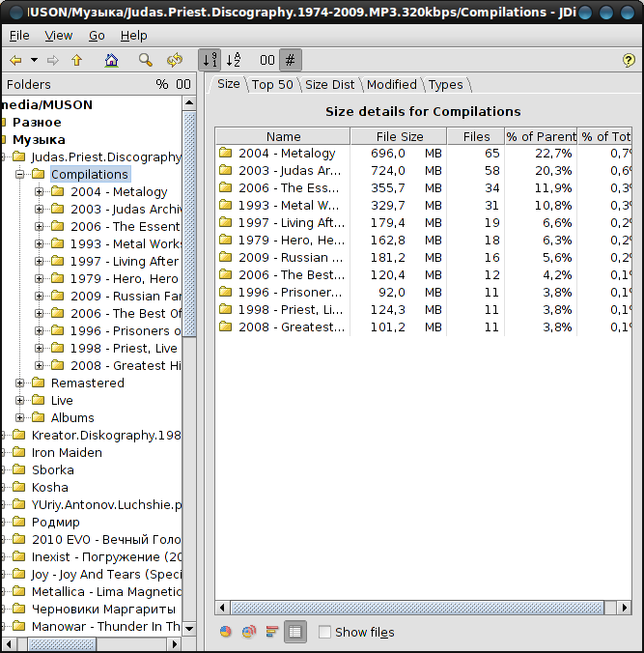This screenshot has height=653, width=644.
Task: Select the bar chart view icon
Action: [272, 632]
